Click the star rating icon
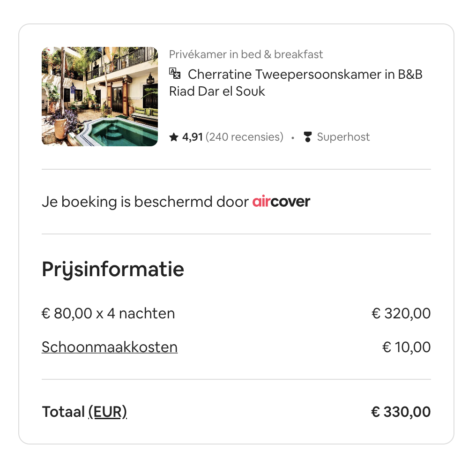 [174, 137]
